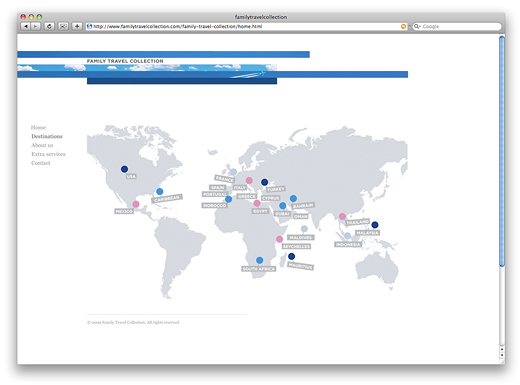This screenshot has height=385, width=520.
Task: Reload the page with the refresh icon
Action: click(x=49, y=26)
